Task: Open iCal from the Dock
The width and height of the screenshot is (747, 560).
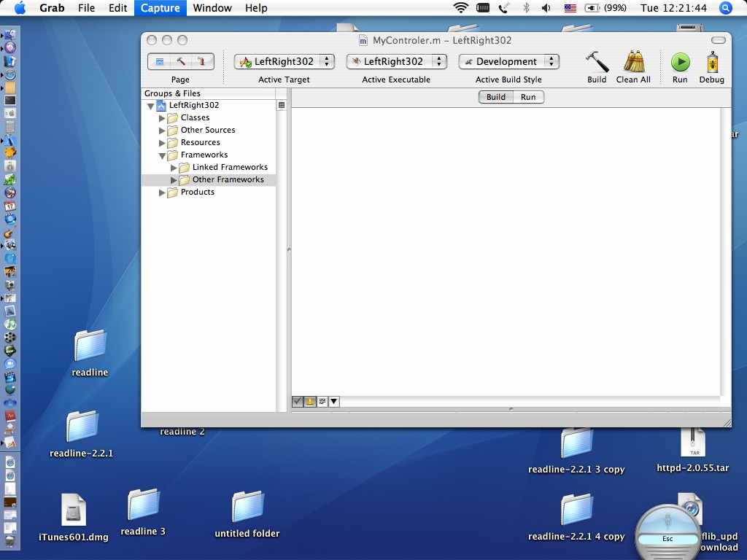Action: 10,206
